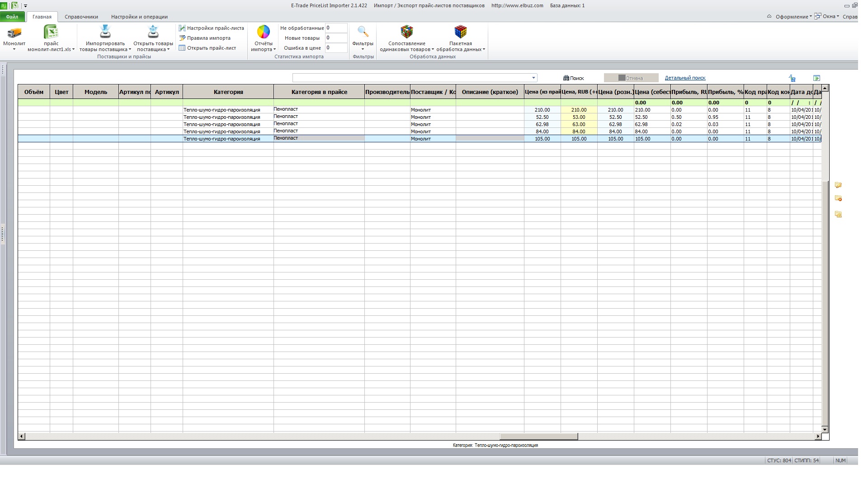Click the middle folder icon on right sidebar
Viewport: 868px width, 488px height.
pos(838,198)
